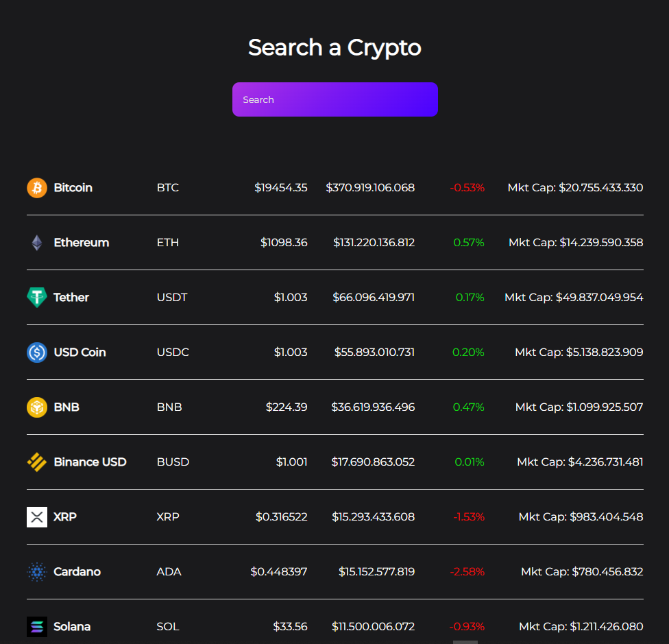Select the Cardano blue logo
The height and width of the screenshot is (644, 669).
coord(36,571)
